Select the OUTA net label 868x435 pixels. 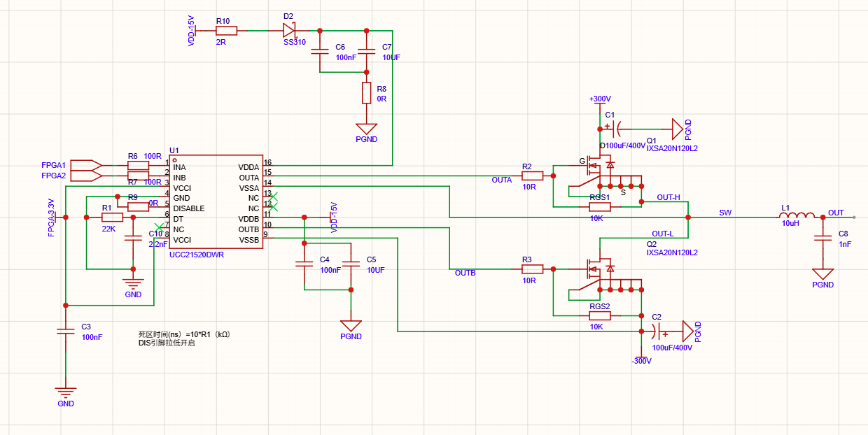click(501, 180)
